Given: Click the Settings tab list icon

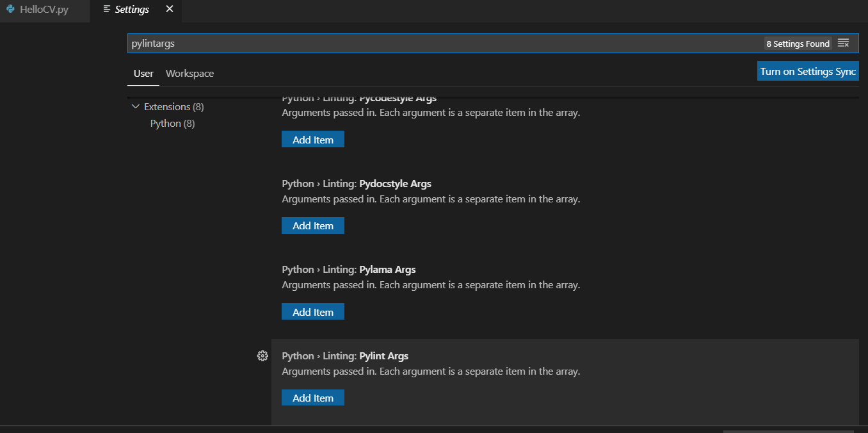Looking at the screenshot, I should coord(107,10).
